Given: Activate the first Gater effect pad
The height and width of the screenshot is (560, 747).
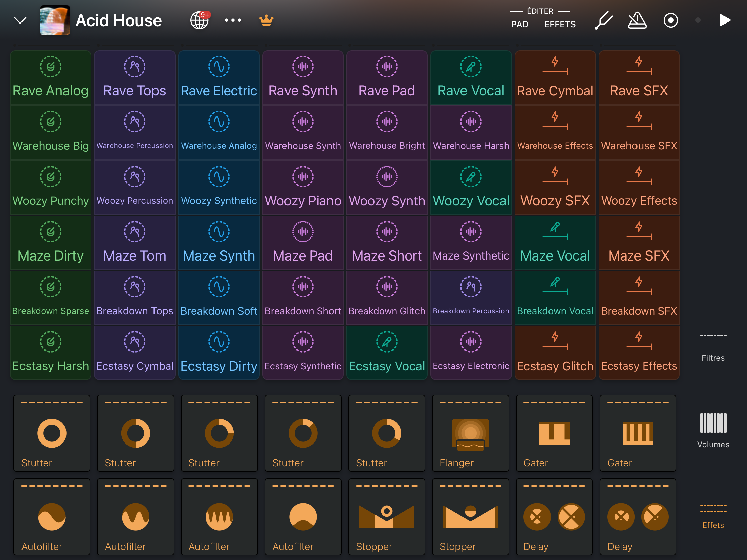Looking at the screenshot, I should [554, 433].
